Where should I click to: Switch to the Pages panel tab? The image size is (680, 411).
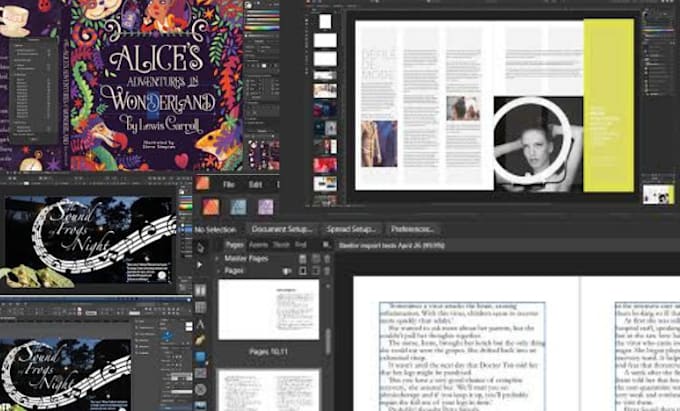pyautogui.click(x=235, y=245)
